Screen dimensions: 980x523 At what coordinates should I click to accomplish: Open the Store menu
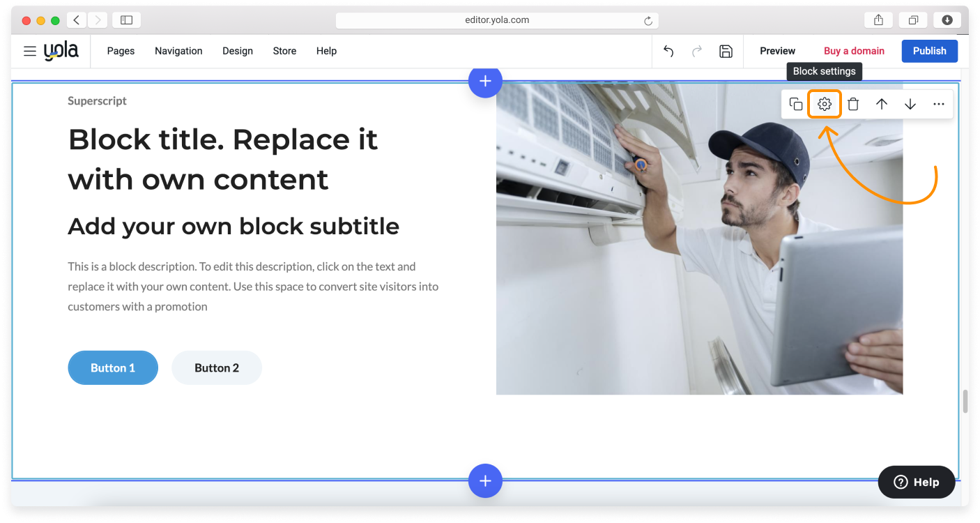click(x=284, y=51)
